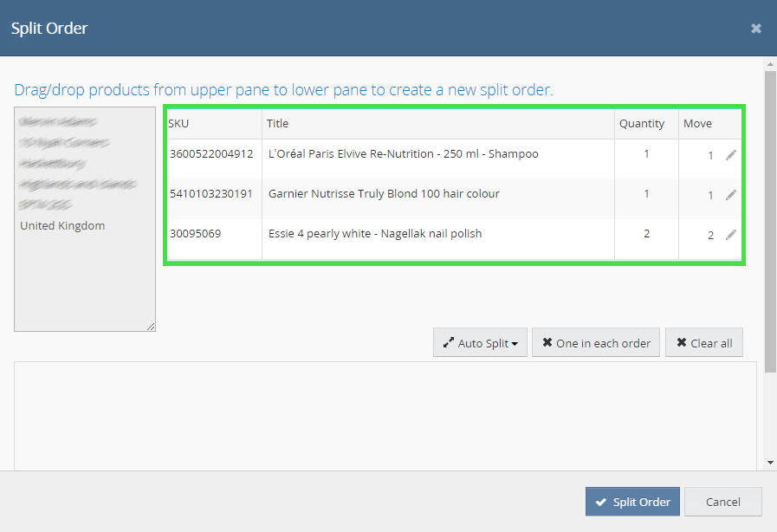Image resolution: width=777 pixels, height=532 pixels.
Task: Select the Essie 4 pearly white row
Action: (375, 234)
